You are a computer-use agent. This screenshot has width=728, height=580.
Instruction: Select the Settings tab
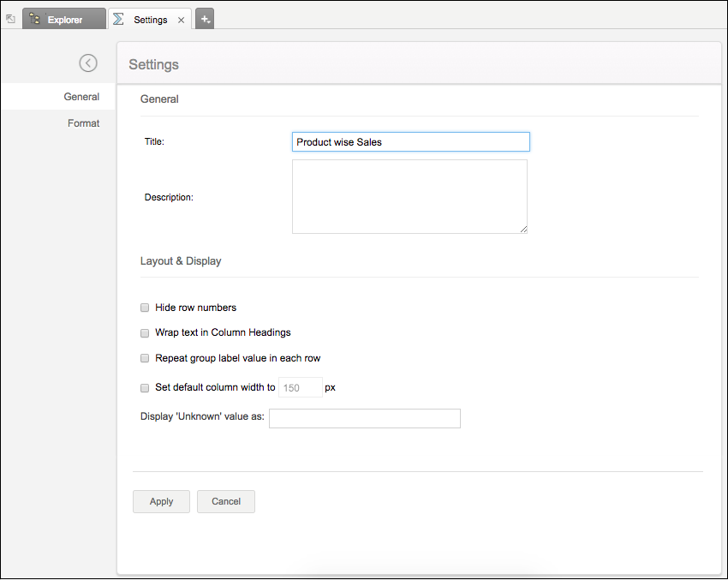click(150, 19)
